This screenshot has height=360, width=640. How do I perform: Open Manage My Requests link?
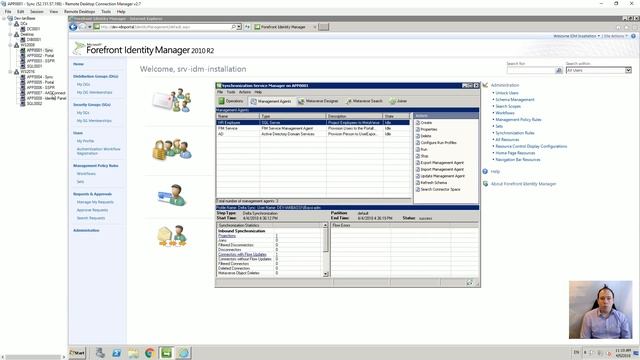tap(95, 202)
